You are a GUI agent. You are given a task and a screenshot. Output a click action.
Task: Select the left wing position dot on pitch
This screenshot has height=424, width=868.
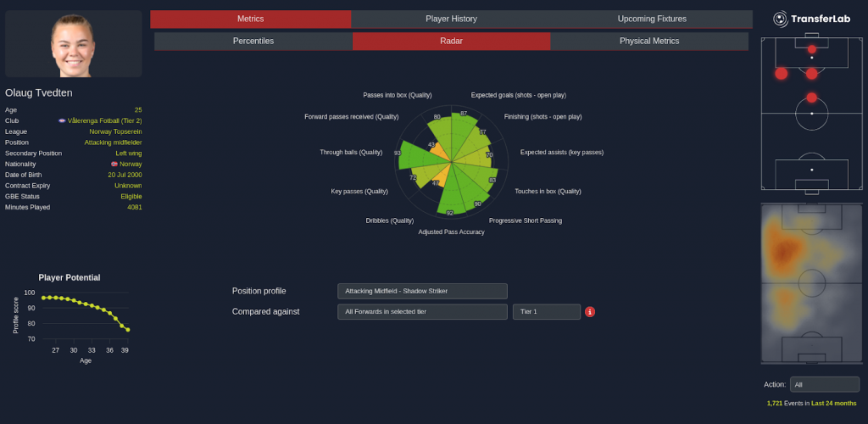tap(781, 74)
